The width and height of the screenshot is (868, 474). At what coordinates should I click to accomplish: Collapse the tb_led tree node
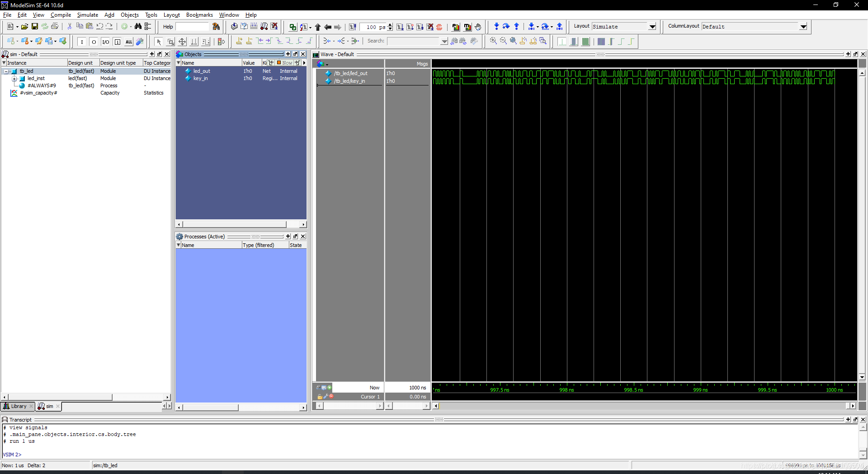click(x=6, y=71)
